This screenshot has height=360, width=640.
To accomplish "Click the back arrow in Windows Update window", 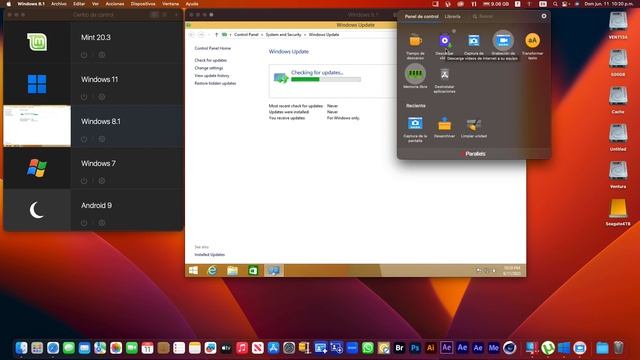I will coord(192,35).
